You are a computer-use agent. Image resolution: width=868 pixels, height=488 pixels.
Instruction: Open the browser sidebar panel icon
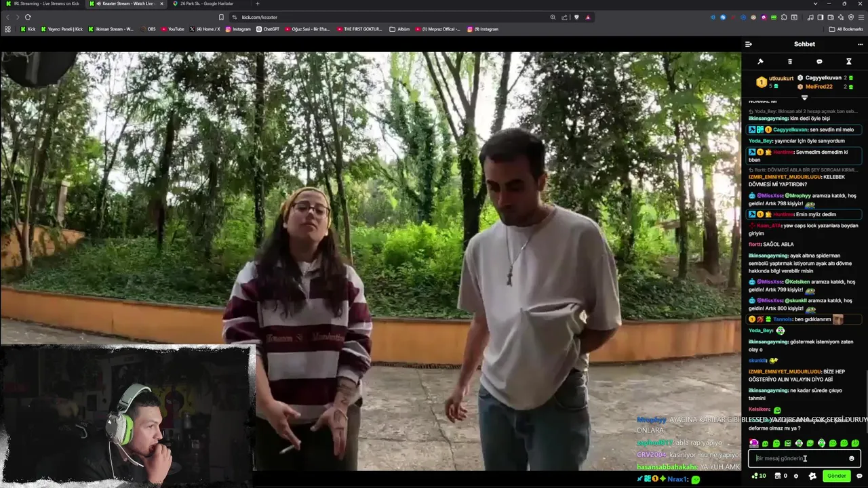coord(820,17)
